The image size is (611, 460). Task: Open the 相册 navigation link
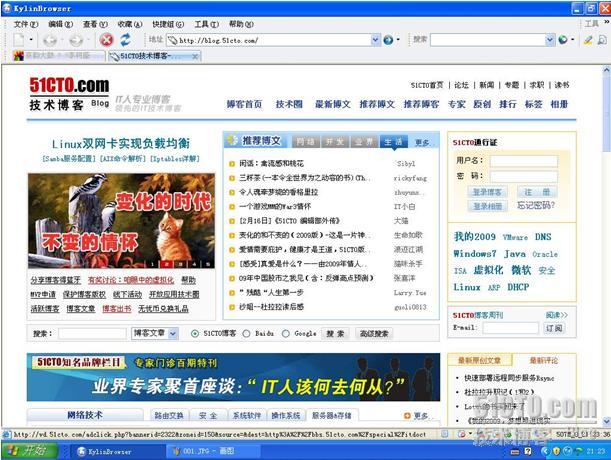coord(559,104)
